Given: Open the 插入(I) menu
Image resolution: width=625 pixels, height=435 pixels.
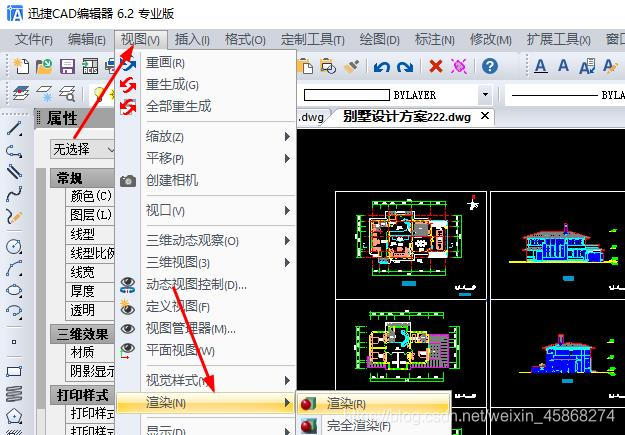Looking at the screenshot, I should tap(192, 39).
